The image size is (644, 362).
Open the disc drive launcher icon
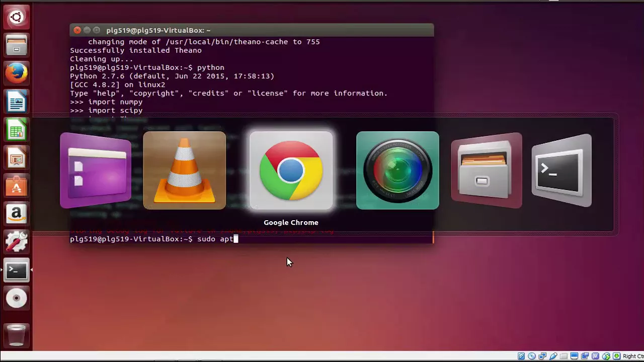click(16, 299)
